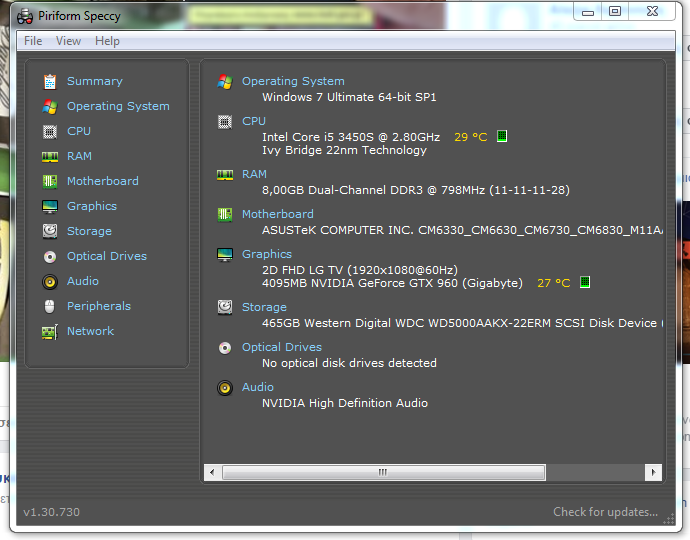The width and height of the screenshot is (690, 540).
Task: Select Network in the sidebar
Action: click(90, 331)
